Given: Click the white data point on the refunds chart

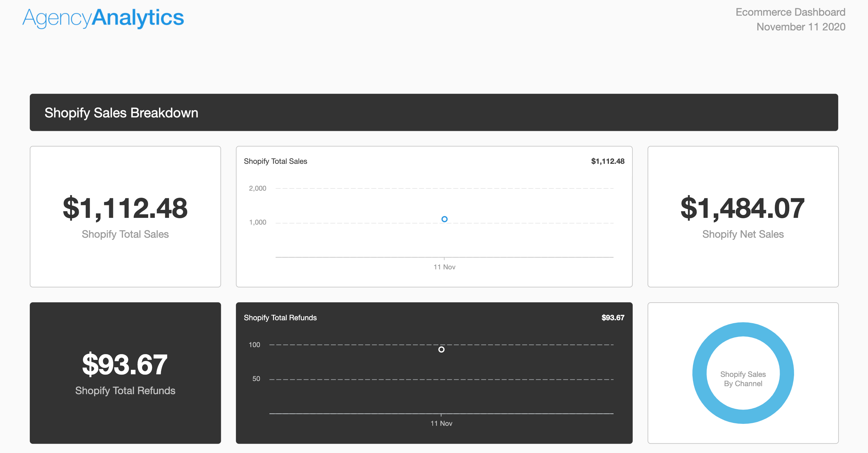Looking at the screenshot, I should tap(441, 350).
